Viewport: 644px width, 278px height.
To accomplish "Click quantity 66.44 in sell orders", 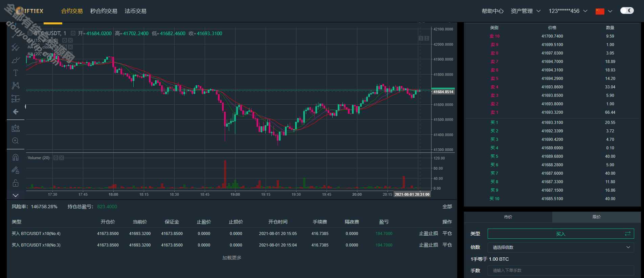I will [x=610, y=112].
